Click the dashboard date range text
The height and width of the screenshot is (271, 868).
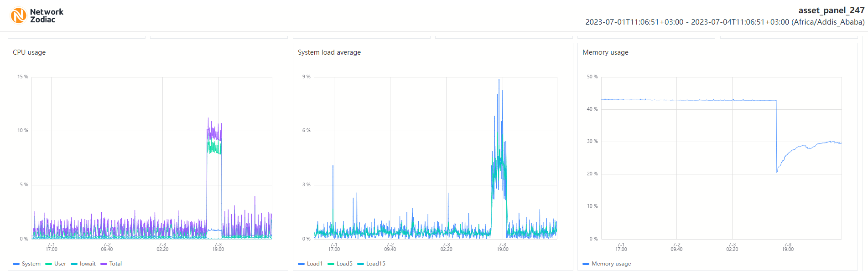click(725, 22)
